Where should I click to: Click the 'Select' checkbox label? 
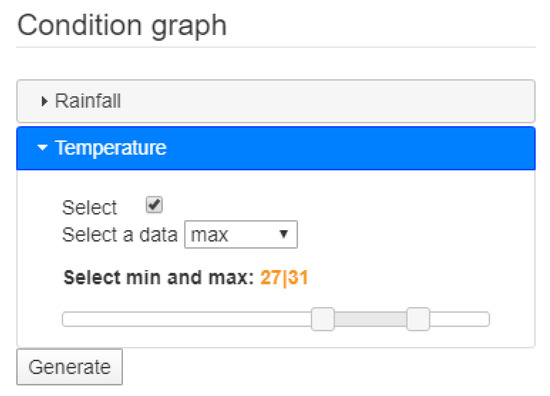click(89, 207)
